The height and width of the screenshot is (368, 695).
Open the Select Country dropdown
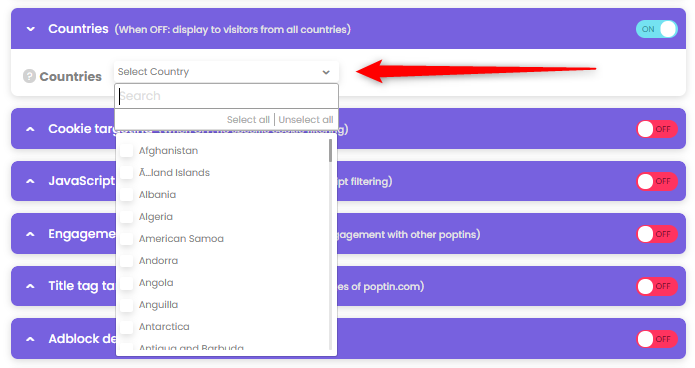(226, 72)
